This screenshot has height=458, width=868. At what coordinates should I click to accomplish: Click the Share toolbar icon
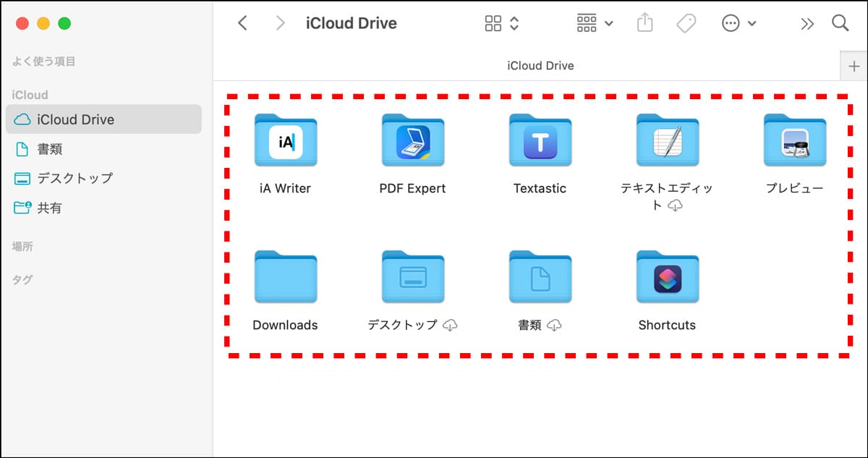coord(644,23)
